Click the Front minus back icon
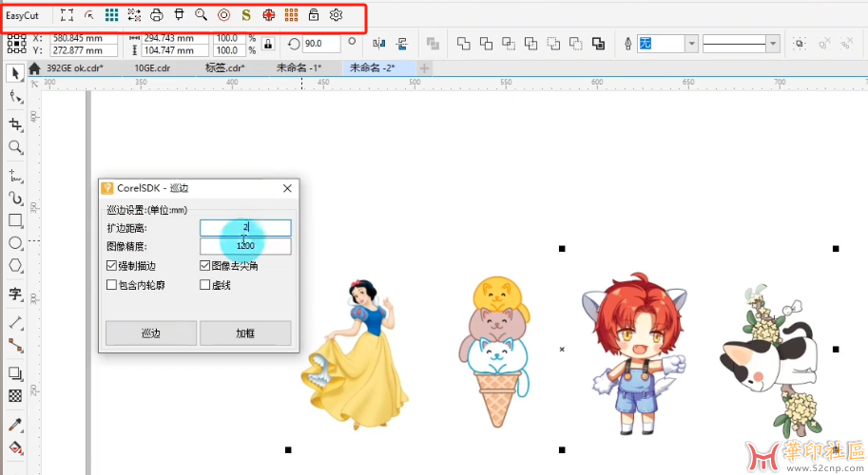The width and height of the screenshot is (868, 475). 553,44
